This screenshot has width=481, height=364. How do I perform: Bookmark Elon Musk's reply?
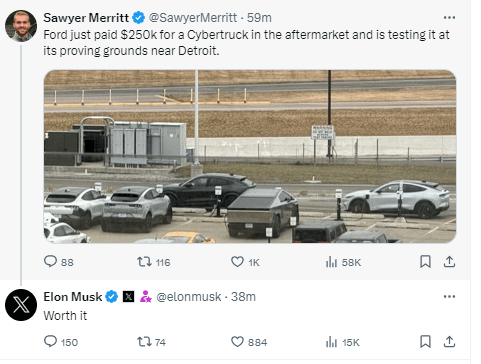(x=425, y=342)
